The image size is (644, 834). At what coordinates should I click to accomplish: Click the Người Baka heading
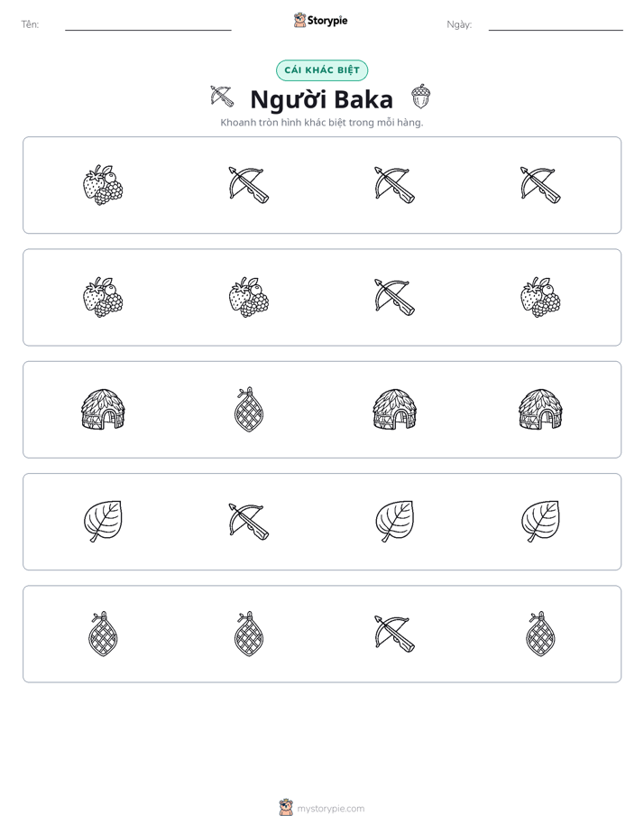(x=321, y=99)
